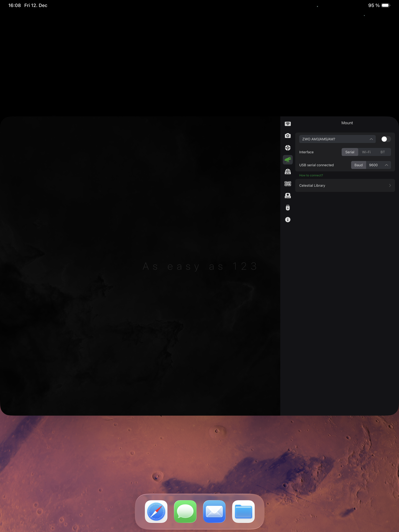Open the Wi-Fi settings sidebar icon
The image size is (399, 532).
coord(288,124)
